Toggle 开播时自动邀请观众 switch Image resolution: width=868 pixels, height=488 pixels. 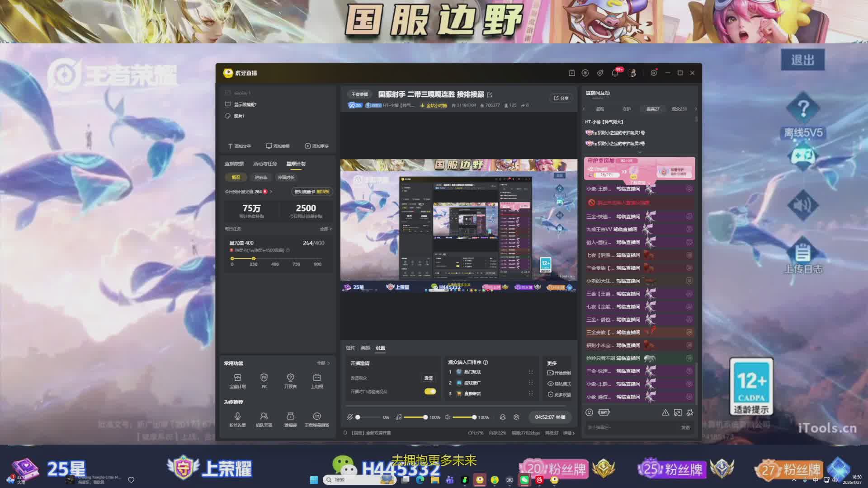[x=430, y=391]
